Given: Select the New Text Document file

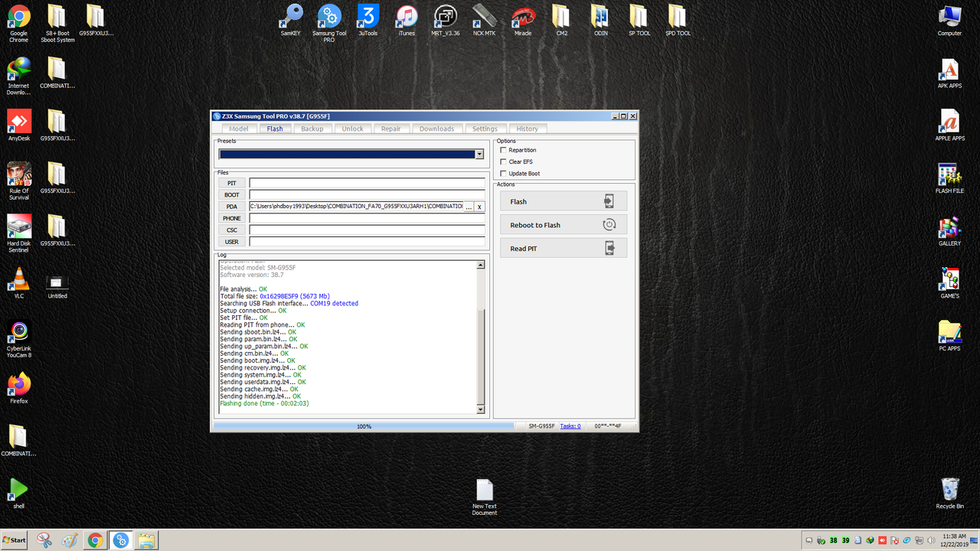Looking at the screenshot, I should pos(485,497).
